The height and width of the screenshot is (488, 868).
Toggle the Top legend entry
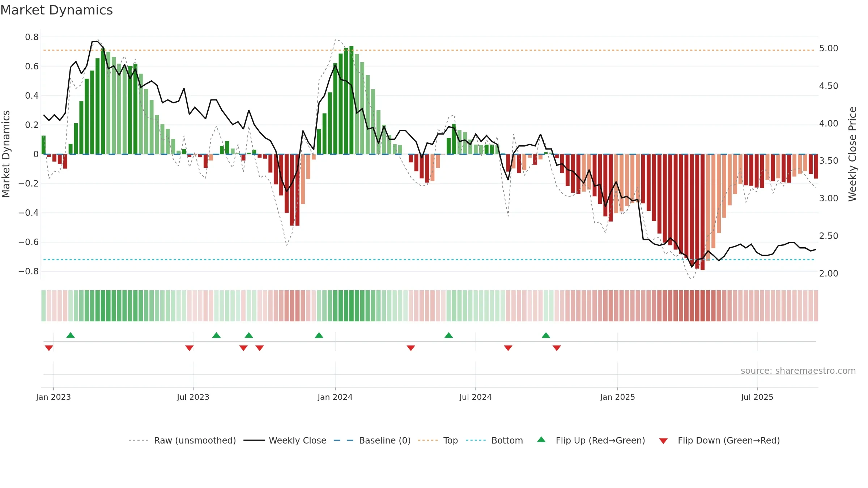coord(438,440)
